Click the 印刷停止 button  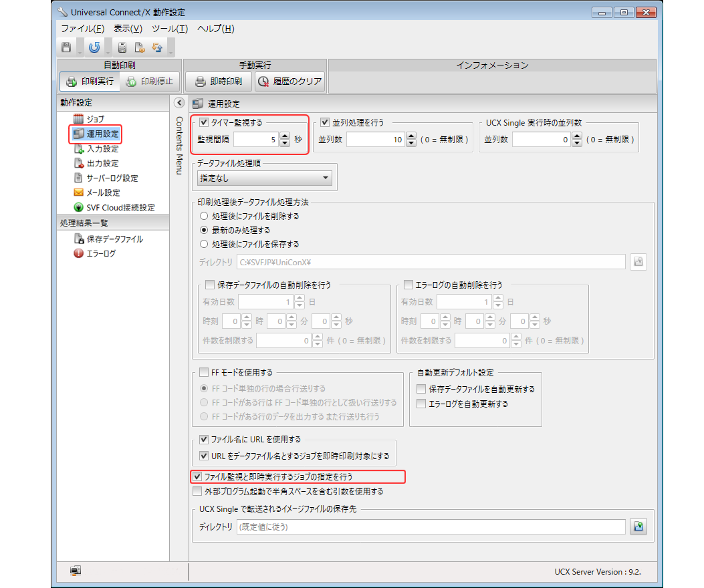(x=150, y=82)
